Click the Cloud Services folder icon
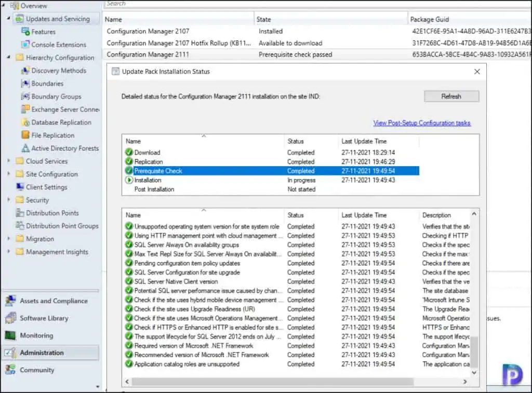Screen dimensions: 532x393 pos(20,161)
